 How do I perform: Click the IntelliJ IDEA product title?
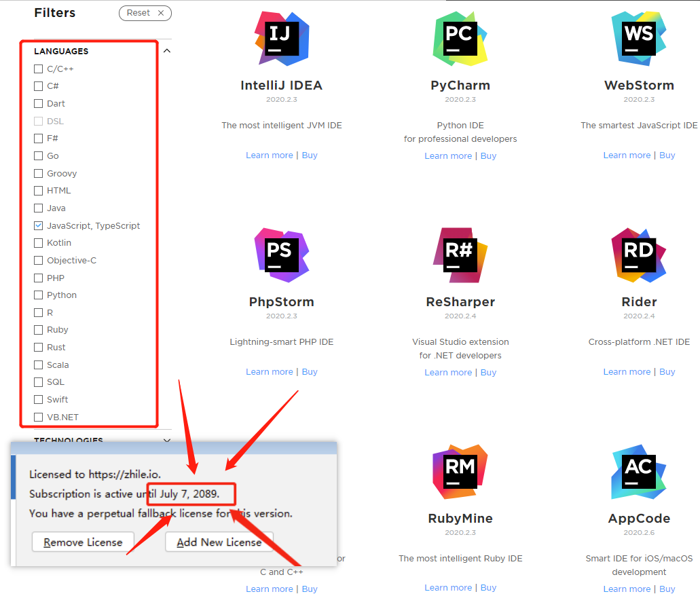[x=281, y=86]
